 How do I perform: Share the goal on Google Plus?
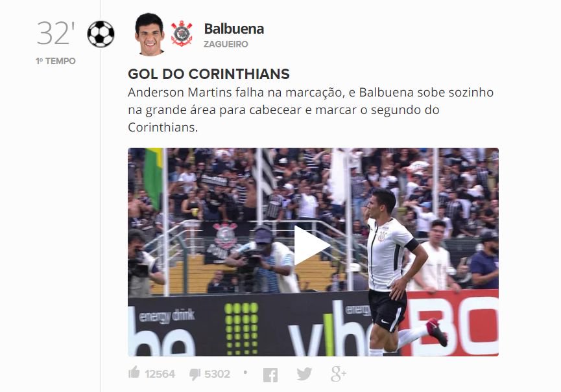pyautogui.click(x=339, y=374)
